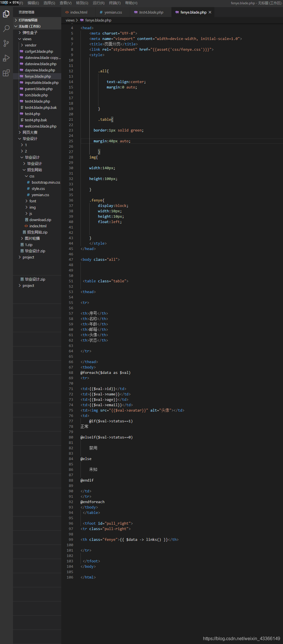283x644 pixels.
Task: Select folder 2 under 毕业设计
Action: point(37,151)
